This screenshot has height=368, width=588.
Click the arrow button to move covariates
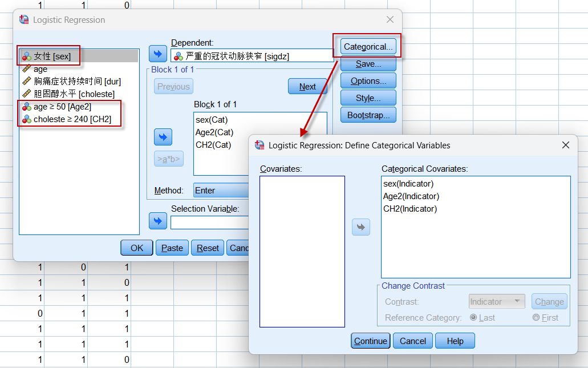pos(163,137)
